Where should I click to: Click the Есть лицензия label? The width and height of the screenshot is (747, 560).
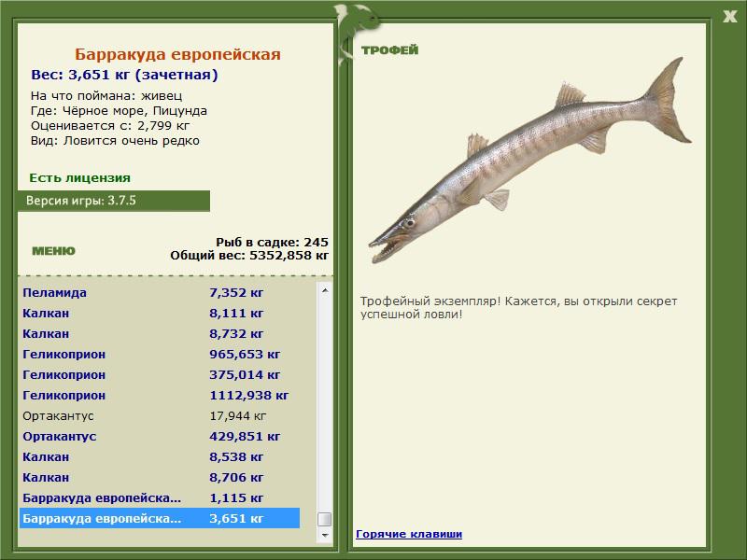(80, 177)
